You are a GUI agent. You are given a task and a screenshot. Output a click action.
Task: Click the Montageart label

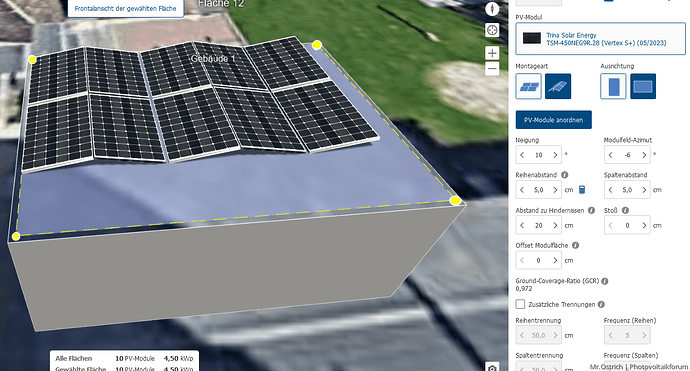[532, 66]
